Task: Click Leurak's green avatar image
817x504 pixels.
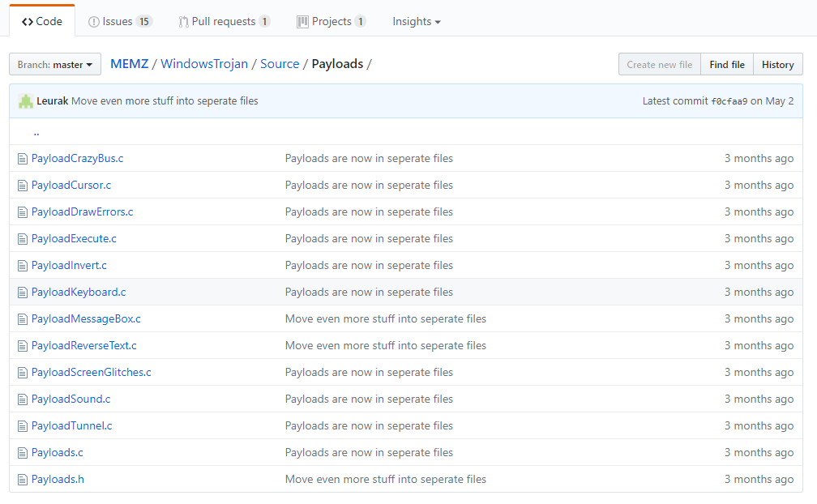Action: pyautogui.click(x=26, y=101)
